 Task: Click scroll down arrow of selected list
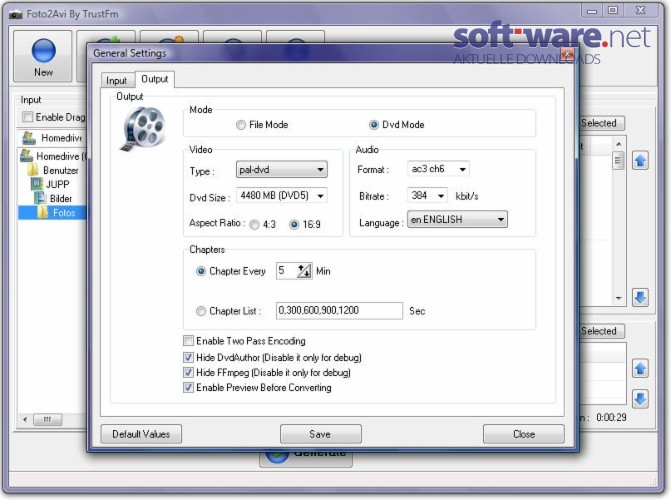[x=618, y=298]
